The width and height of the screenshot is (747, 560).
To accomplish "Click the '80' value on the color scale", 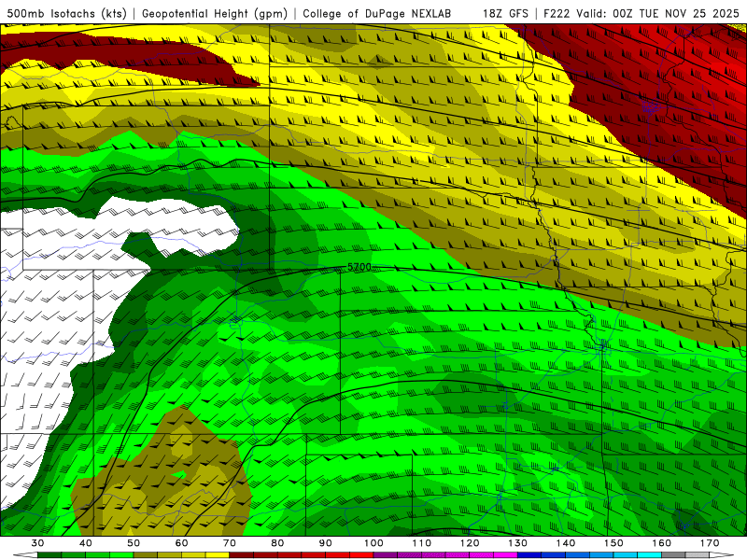I will tap(277, 543).
